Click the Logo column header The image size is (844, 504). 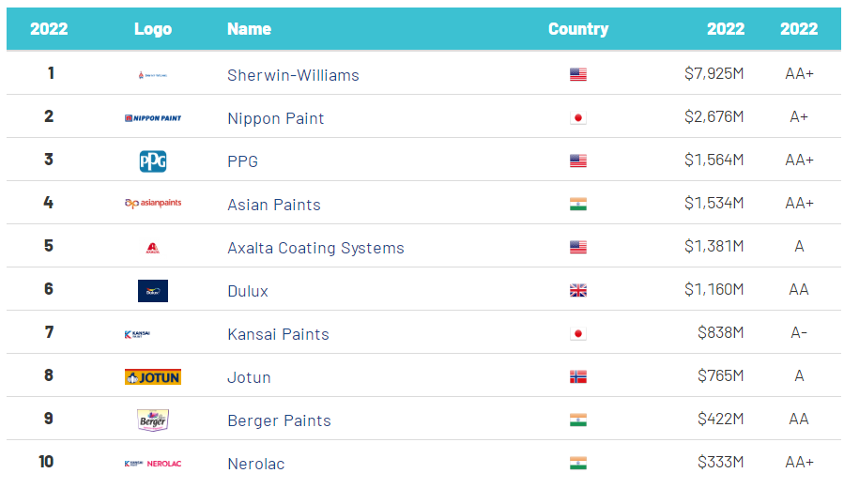[x=153, y=29]
